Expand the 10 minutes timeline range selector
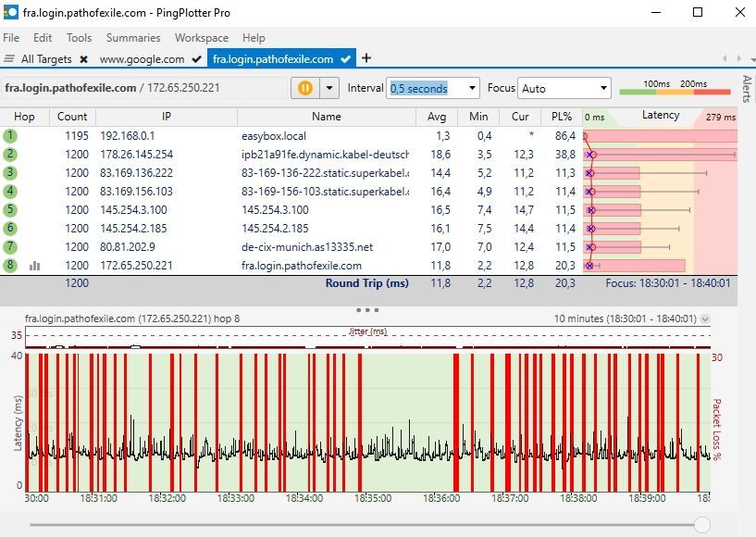This screenshot has width=756, height=537. click(706, 318)
